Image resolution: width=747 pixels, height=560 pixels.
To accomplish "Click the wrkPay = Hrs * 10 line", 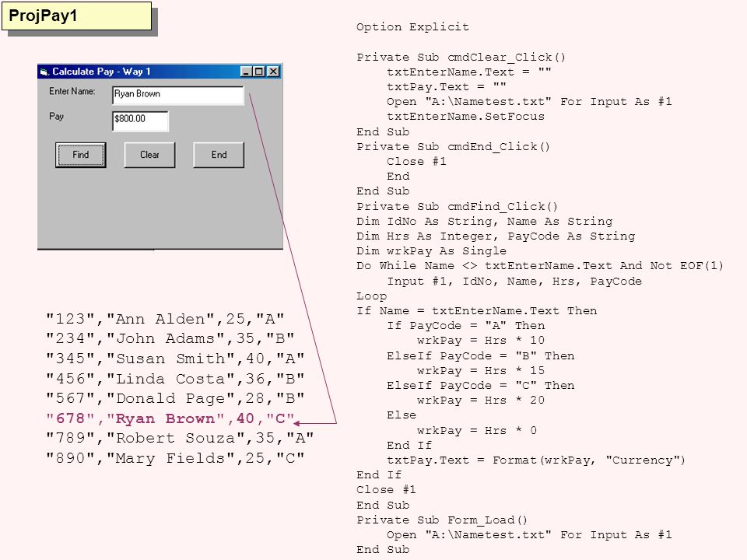I will tap(481, 341).
